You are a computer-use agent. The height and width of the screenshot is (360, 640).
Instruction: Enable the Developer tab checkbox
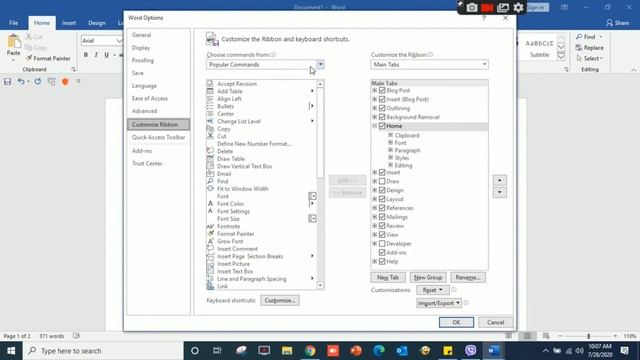[x=382, y=244]
